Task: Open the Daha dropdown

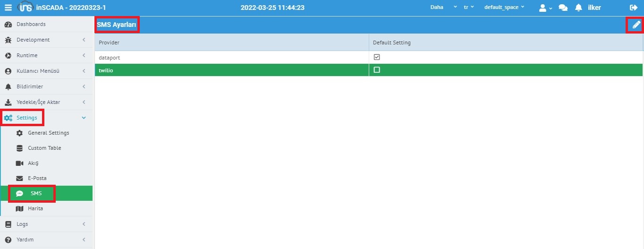Action: [x=443, y=8]
